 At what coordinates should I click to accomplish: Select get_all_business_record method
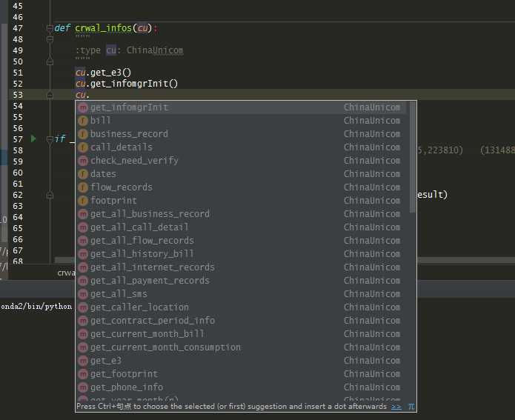click(x=241, y=214)
